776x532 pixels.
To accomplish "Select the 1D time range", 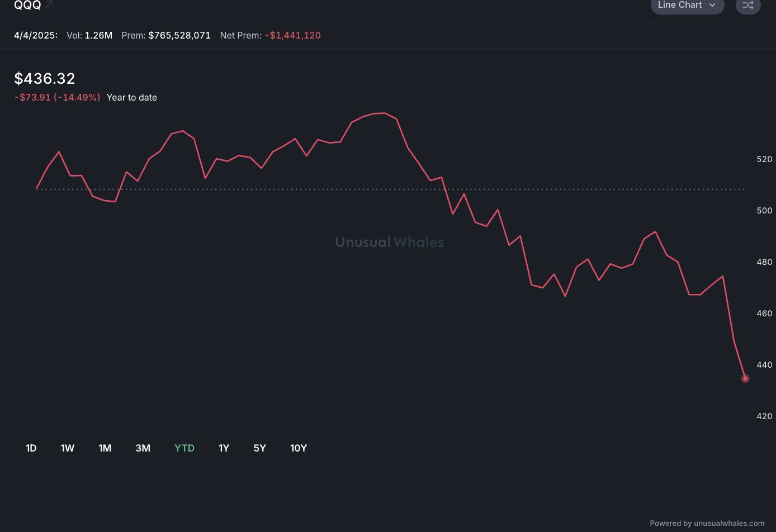I will coord(31,448).
